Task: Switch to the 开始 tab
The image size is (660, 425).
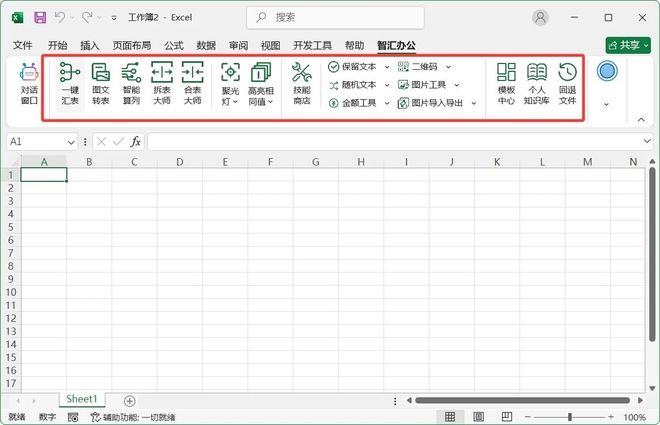Action: tap(57, 45)
